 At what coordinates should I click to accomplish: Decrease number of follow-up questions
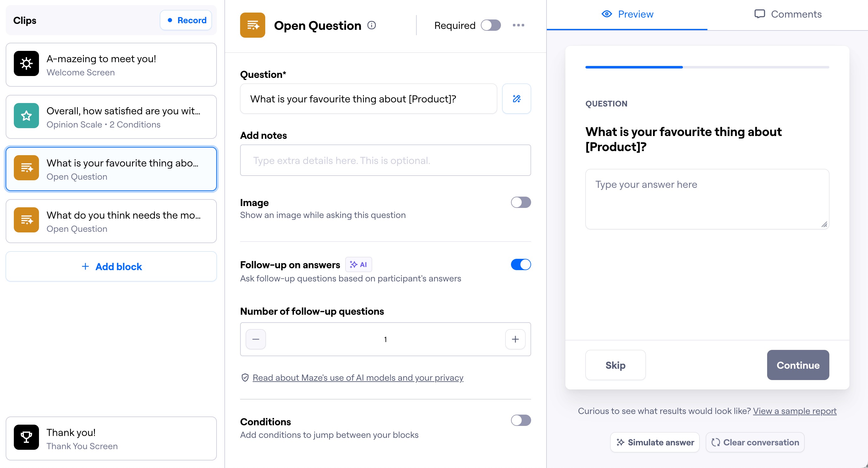tap(256, 340)
